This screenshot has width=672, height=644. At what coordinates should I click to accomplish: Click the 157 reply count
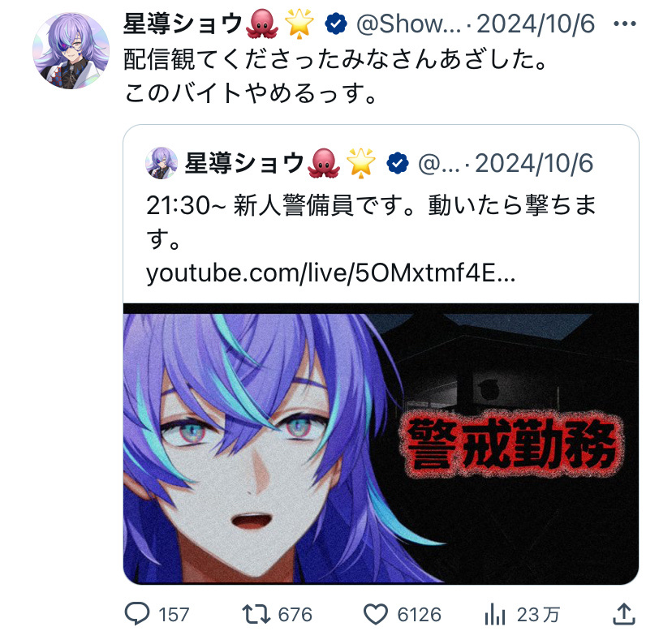[174, 615]
